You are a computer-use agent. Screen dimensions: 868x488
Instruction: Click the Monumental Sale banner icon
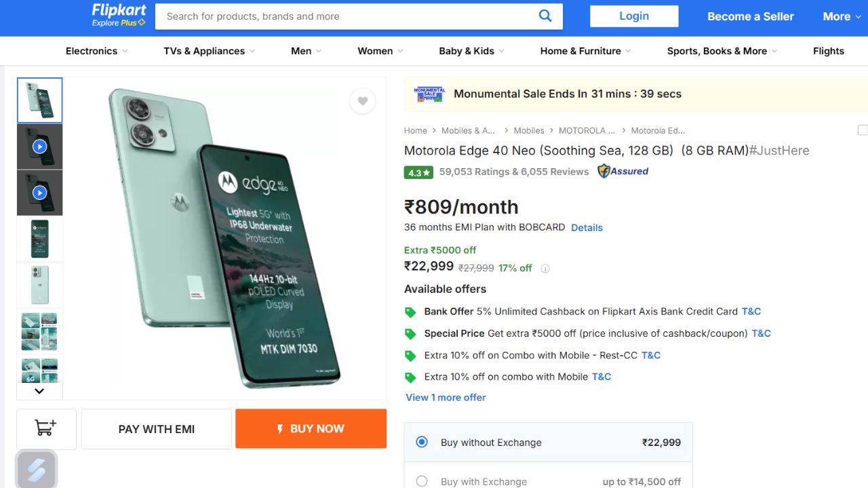pyautogui.click(x=429, y=94)
